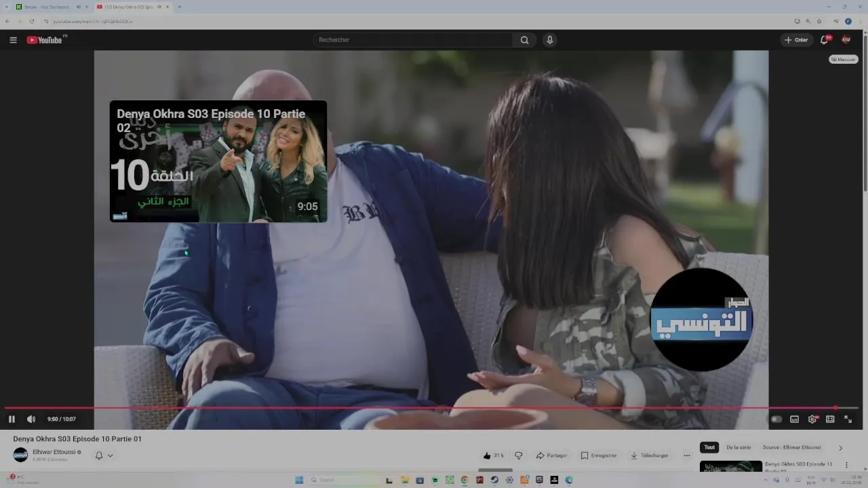
Task: Click the Masquer button on the player
Action: point(844,60)
